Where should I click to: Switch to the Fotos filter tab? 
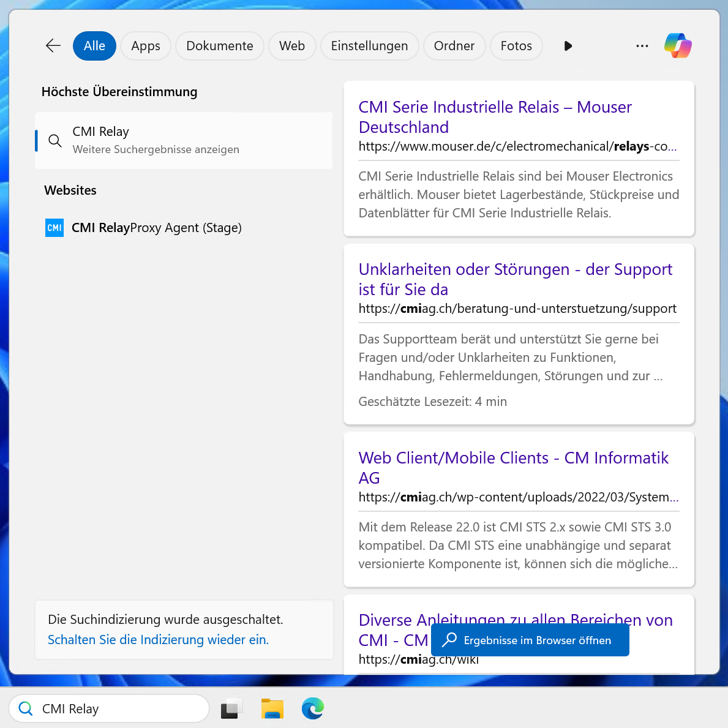click(x=516, y=46)
